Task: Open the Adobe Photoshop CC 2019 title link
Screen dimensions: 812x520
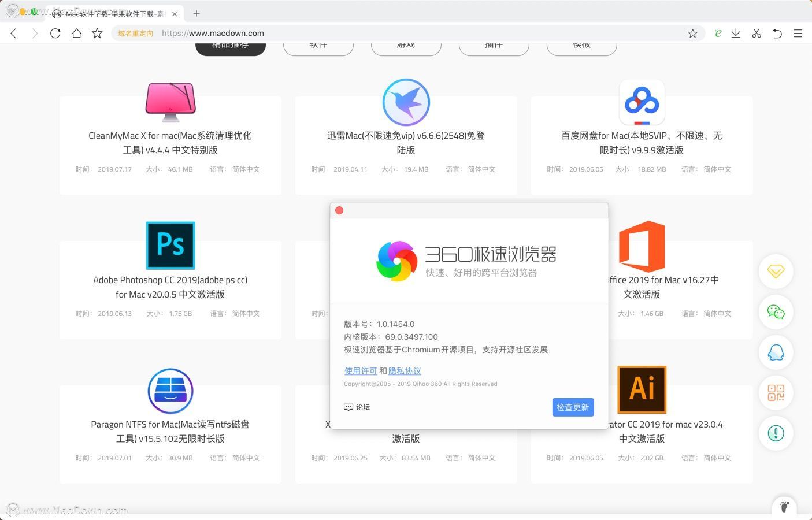Action: click(x=170, y=287)
